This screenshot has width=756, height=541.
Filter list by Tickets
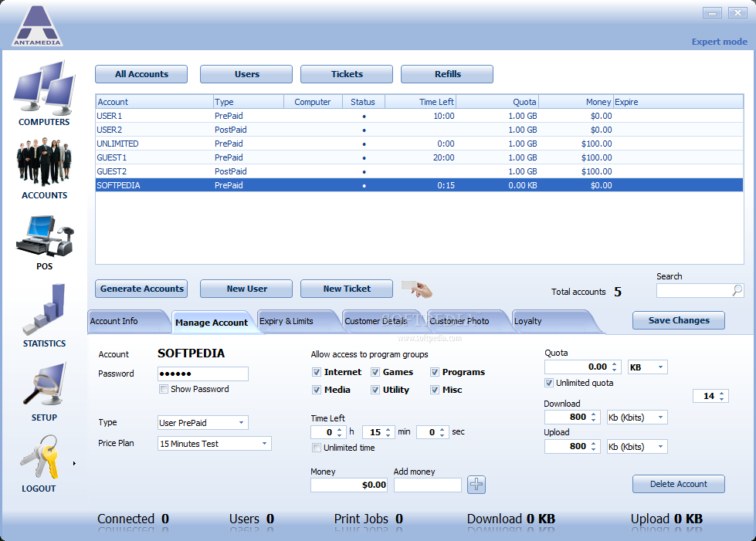pos(347,74)
